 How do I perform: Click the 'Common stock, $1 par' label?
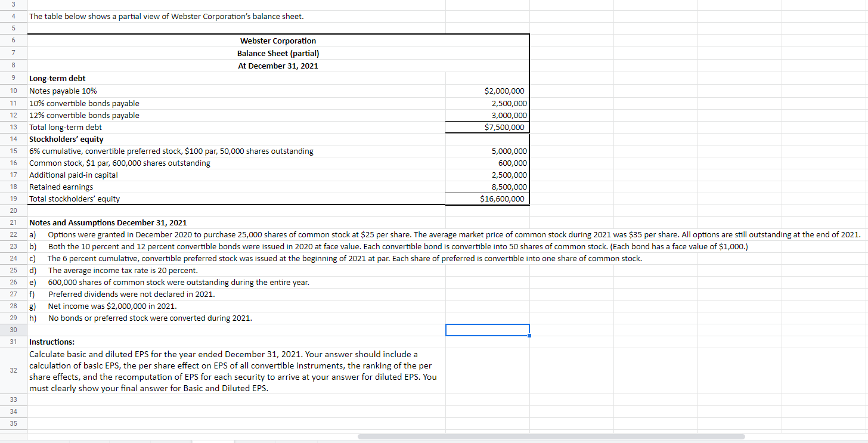click(120, 163)
